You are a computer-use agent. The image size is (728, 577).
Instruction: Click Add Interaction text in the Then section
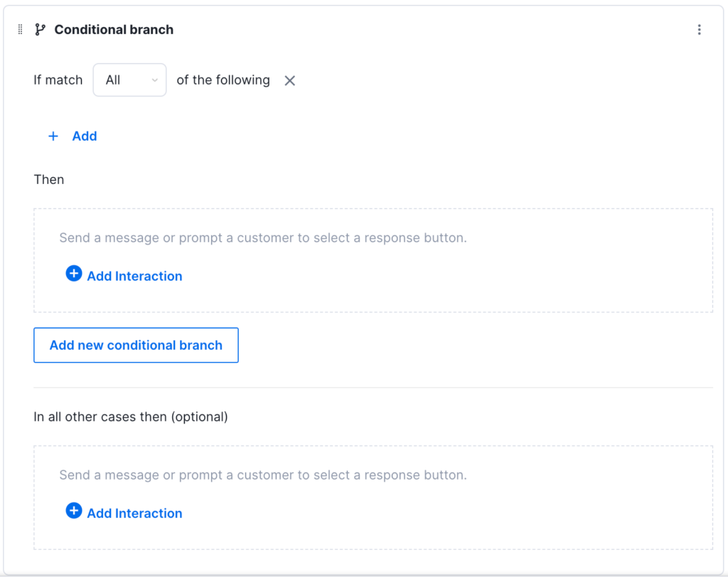coord(134,276)
